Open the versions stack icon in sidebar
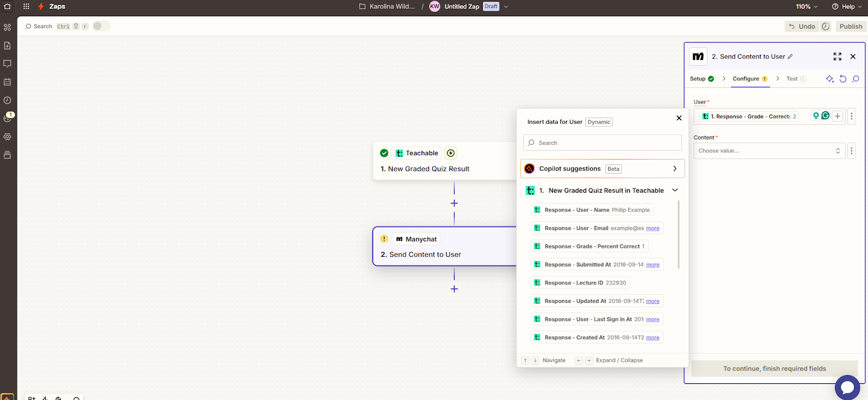The image size is (868, 400). coord(8,155)
